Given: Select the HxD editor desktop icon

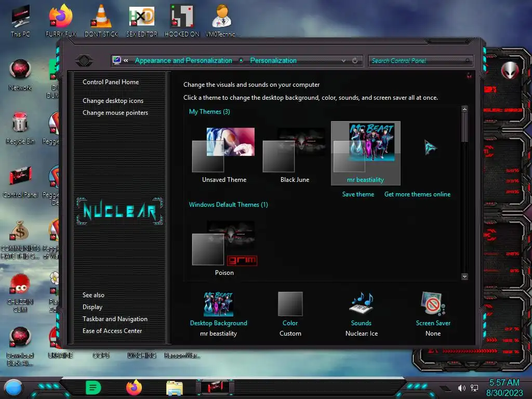Looking at the screenshot, I should click(x=142, y=20).
